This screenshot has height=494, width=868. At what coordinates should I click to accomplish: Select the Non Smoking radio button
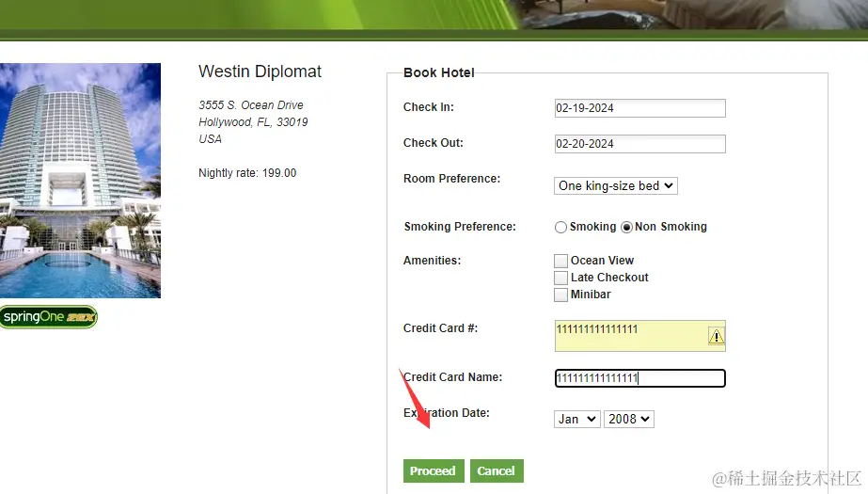coord(626,227)
